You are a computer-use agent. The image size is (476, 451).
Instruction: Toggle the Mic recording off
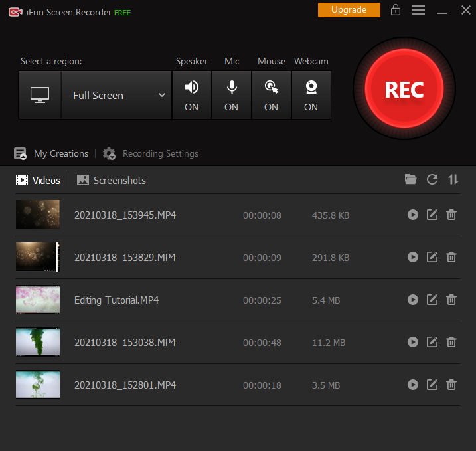coord(231,95)
